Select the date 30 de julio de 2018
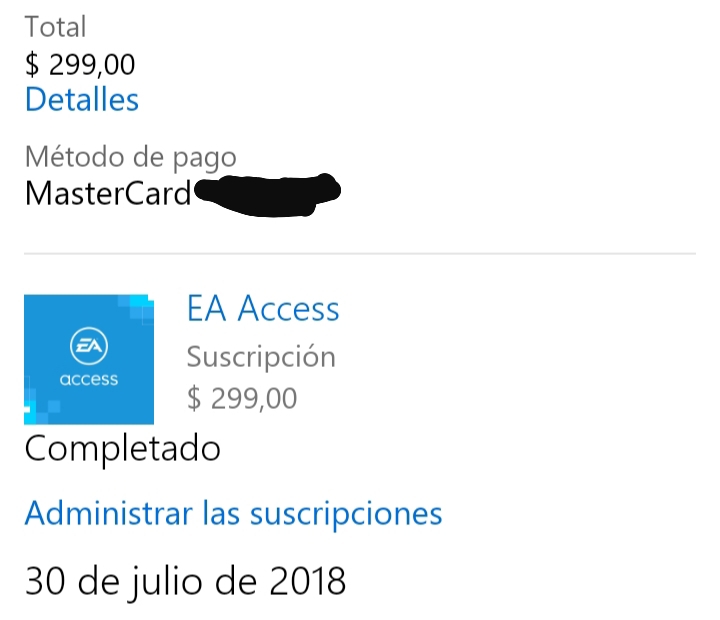The image size is (720, 620). [185, 582]
